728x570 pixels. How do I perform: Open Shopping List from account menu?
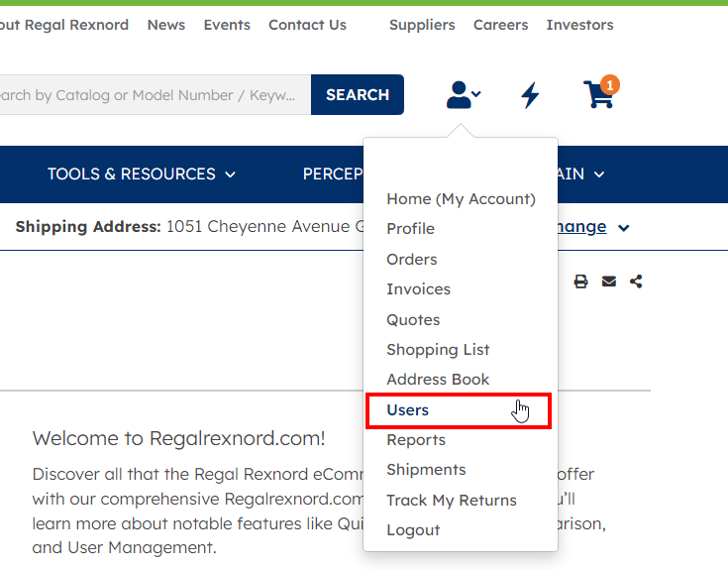coord(438,350)
